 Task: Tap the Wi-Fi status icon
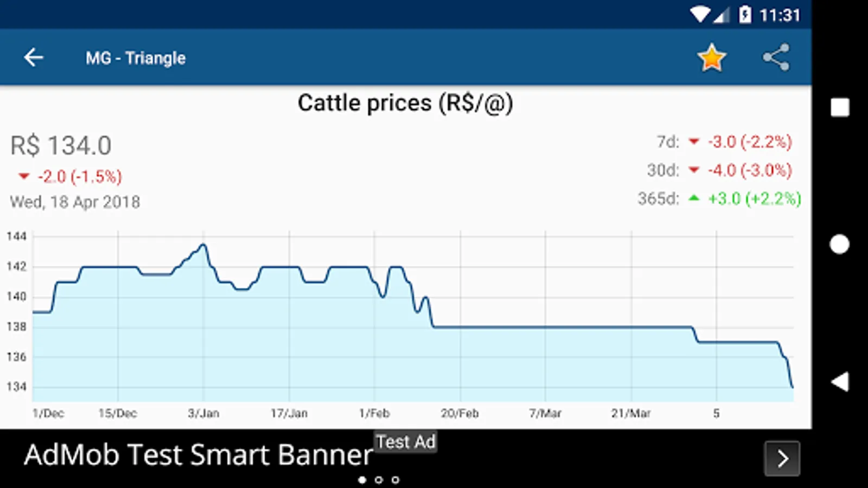pyautogui.click(x=700, y=15)
